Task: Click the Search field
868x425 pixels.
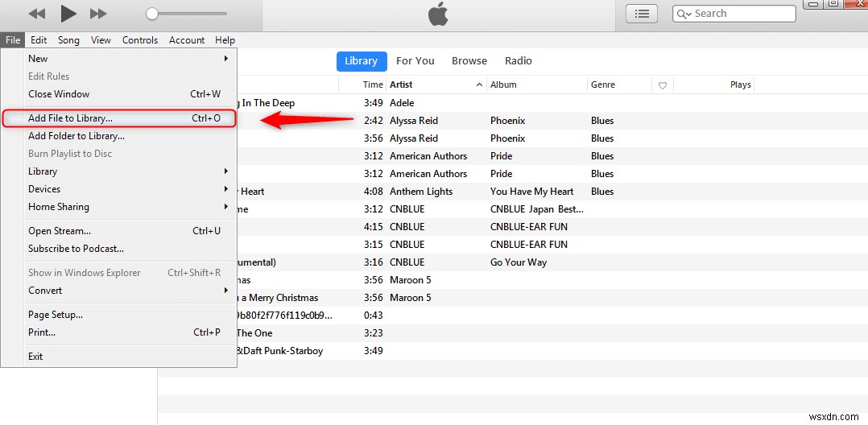Action: [734, 14]
